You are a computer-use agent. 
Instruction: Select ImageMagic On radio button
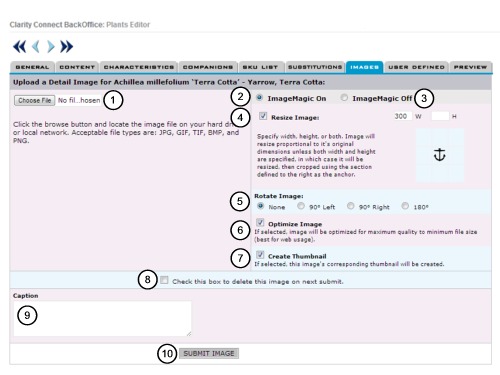tap(259, 98)
